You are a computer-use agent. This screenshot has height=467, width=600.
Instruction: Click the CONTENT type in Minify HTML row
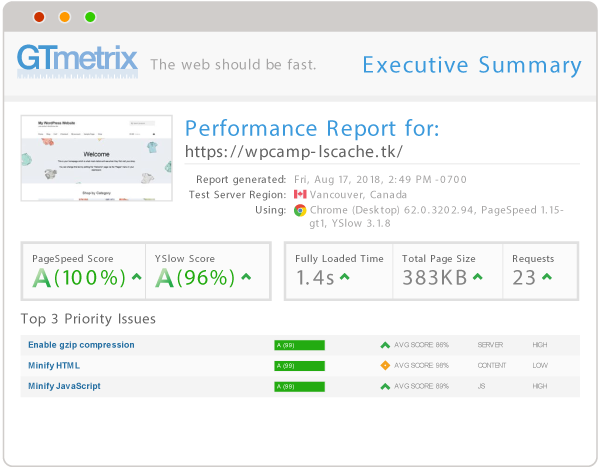click(492, 366)
